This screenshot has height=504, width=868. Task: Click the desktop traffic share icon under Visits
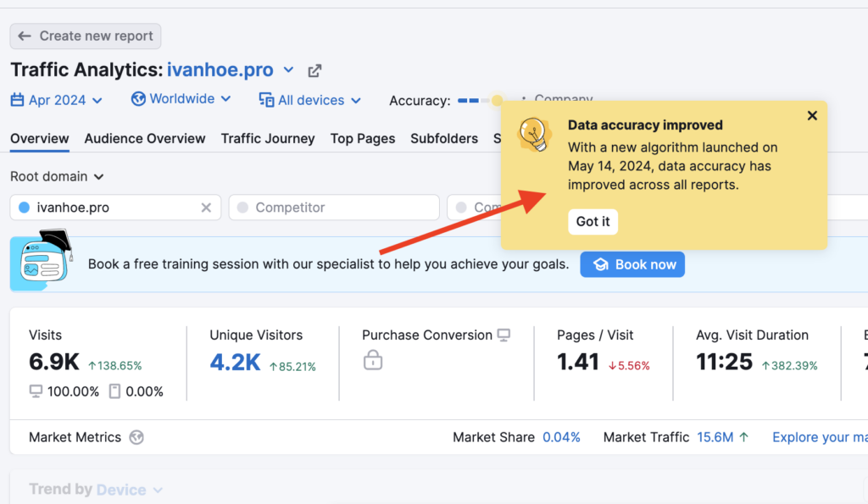36,391
